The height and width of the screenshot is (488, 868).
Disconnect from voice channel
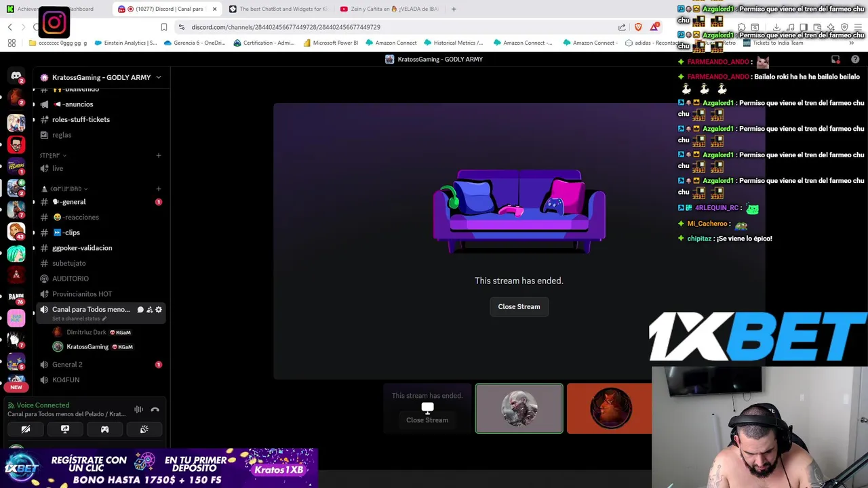point(155,409)
